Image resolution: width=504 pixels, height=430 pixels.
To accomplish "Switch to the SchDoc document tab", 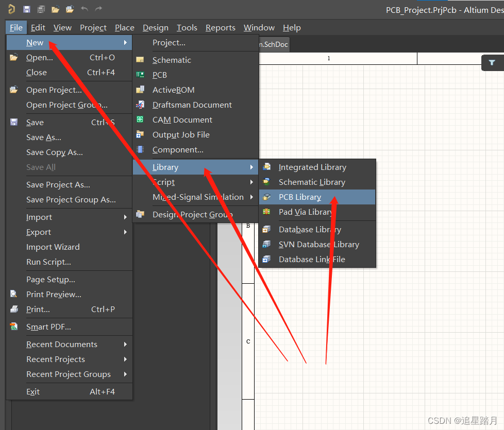I will 274,45.
